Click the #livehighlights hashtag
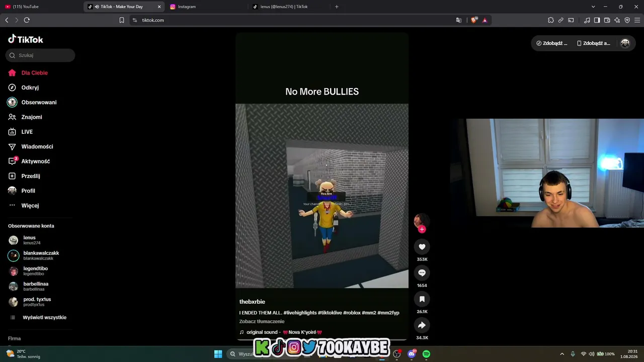644x362 pixels. click(300, 313)
